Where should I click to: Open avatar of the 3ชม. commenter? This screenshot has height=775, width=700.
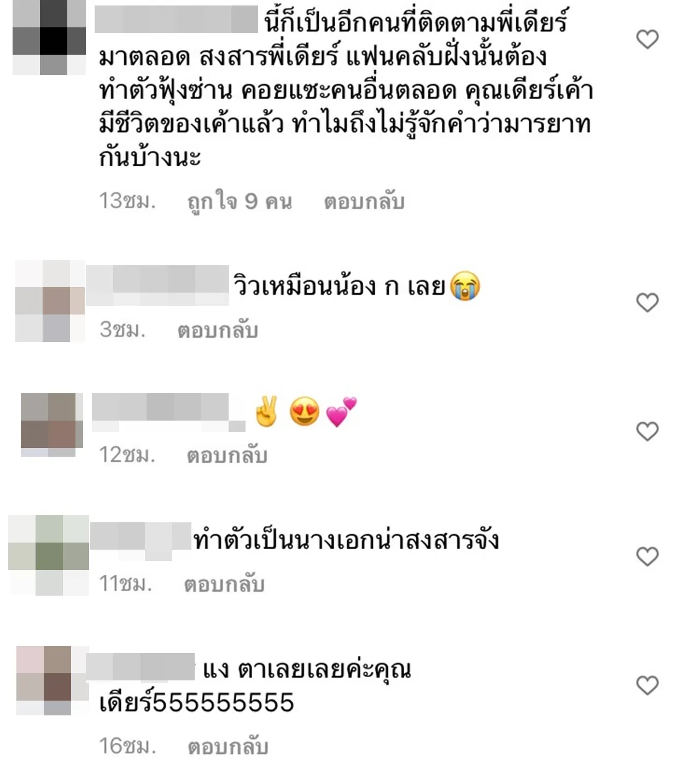(50, 301)
